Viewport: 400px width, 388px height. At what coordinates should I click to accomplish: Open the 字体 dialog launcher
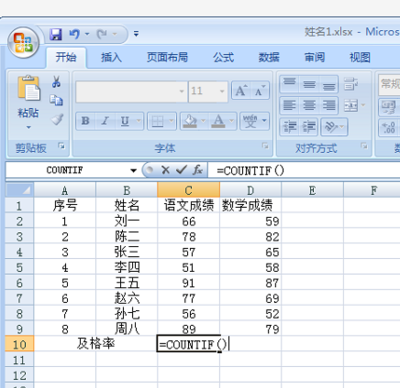coord(265,146)
